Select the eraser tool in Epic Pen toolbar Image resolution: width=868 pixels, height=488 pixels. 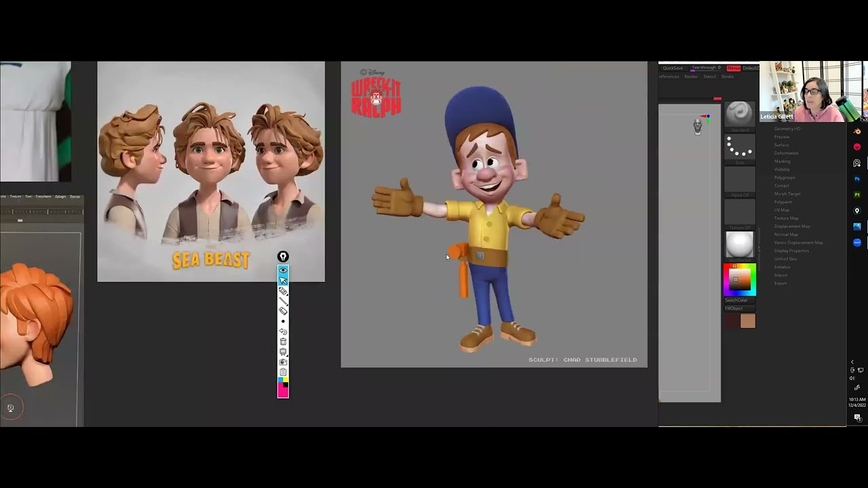[x=283, y=310]
